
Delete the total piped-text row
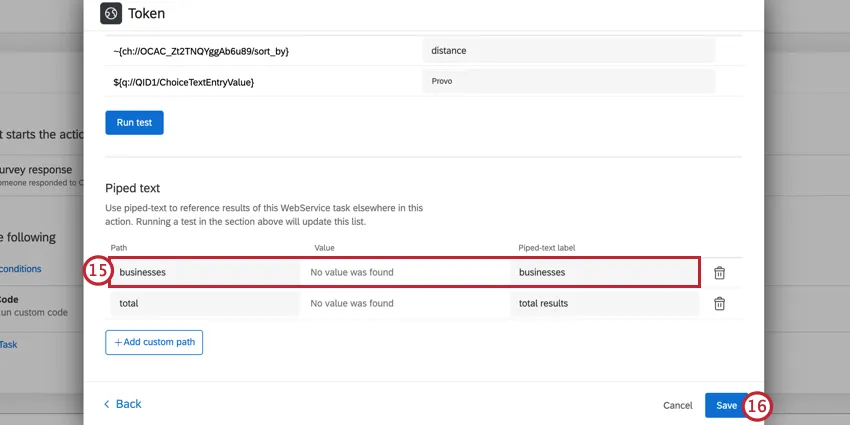719,303
